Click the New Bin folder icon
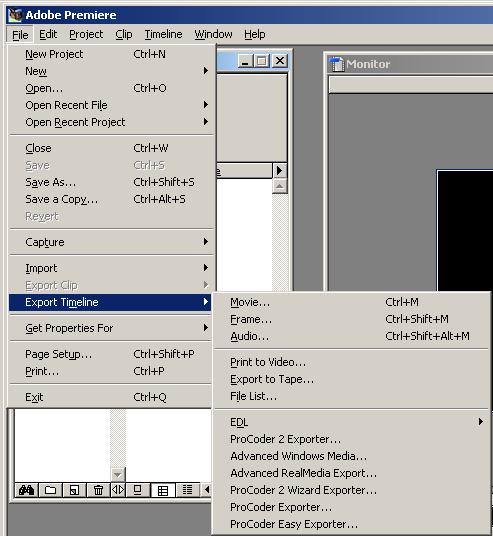 [50, 490]
